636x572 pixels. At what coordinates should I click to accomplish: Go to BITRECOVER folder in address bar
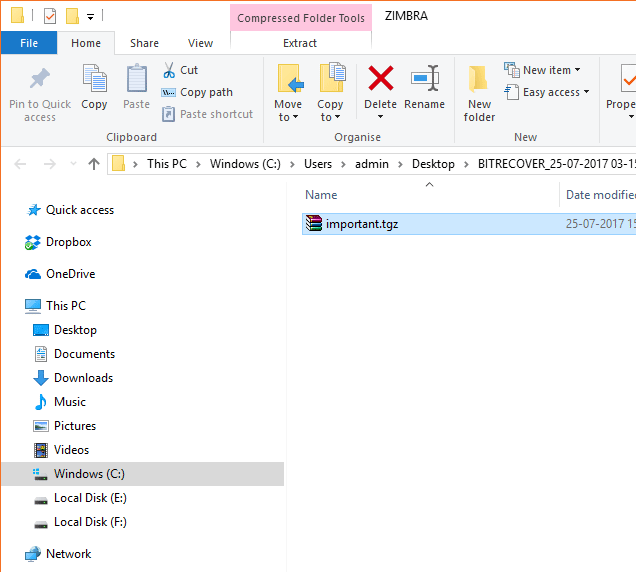click(x=556, y=164)
